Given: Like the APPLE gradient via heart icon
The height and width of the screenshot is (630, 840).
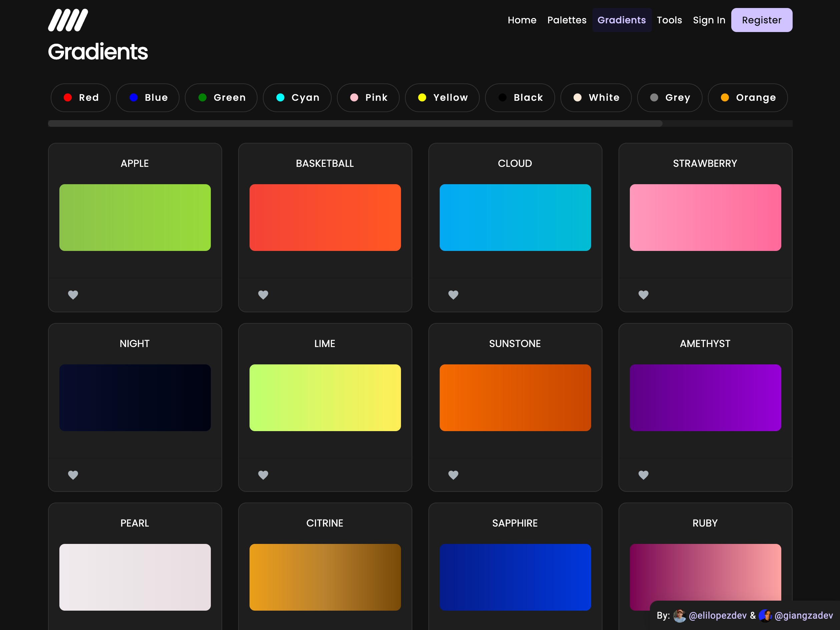Looking at the screenshot, I should click(73, 295).
